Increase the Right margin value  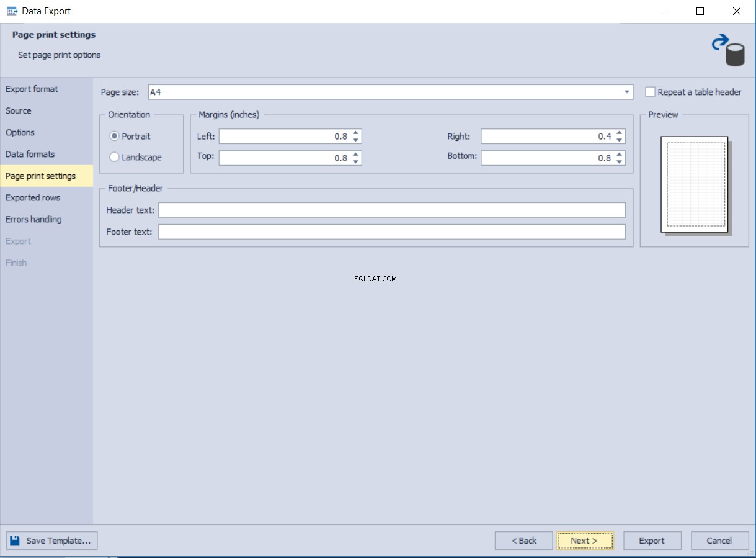click(620, 133)
